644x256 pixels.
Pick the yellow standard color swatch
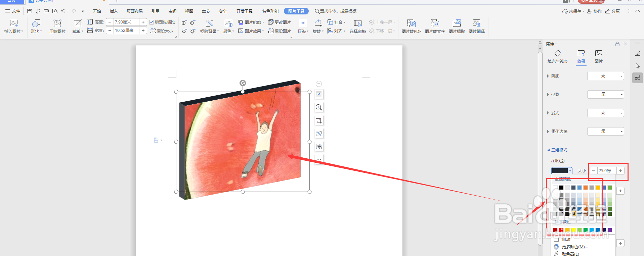click(573, 230)
